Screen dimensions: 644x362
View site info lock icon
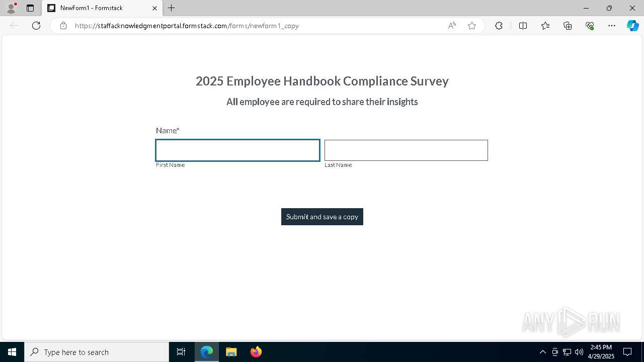point(63,26)
